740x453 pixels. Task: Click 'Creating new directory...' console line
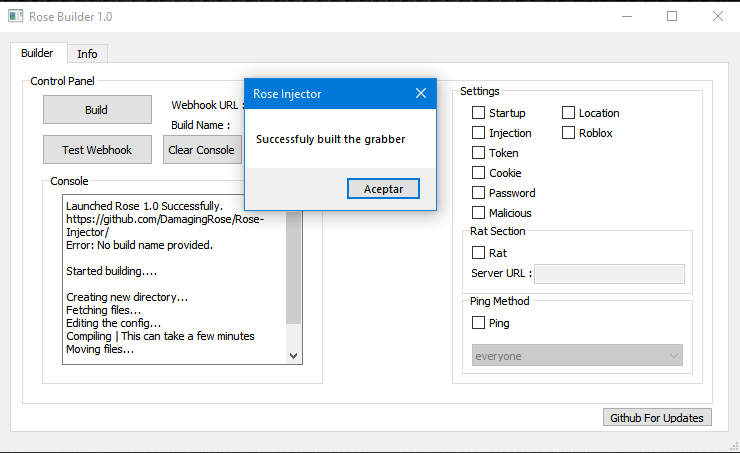127,297
